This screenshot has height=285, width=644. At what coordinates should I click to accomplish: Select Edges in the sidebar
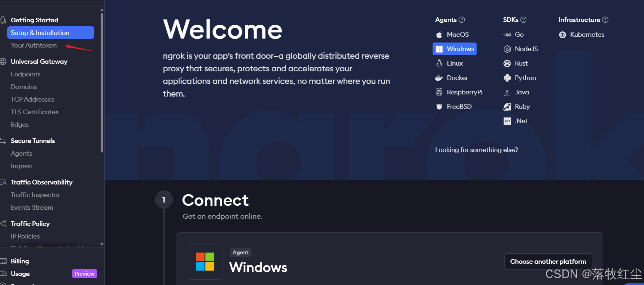point(20,125)
